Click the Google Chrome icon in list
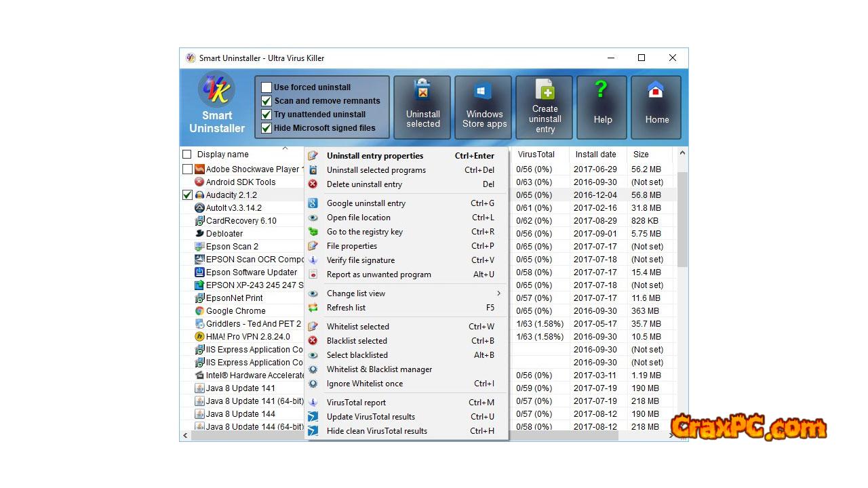The height and width of the screenshot is (488, 868). click(x=199, y=311)
